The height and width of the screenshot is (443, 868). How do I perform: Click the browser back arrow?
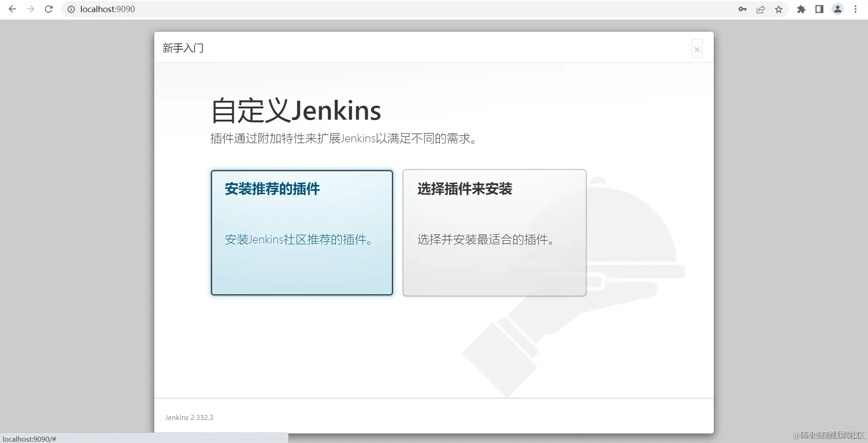[x=12, y=9]
